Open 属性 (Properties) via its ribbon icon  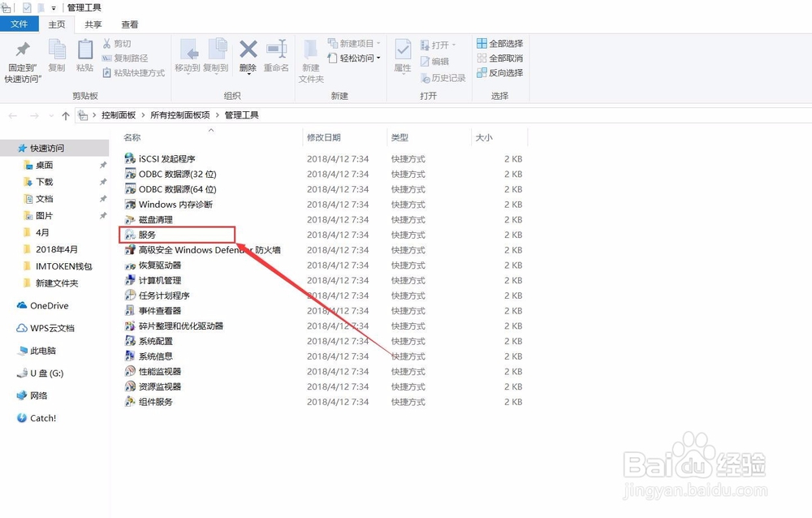pos(402,55)
